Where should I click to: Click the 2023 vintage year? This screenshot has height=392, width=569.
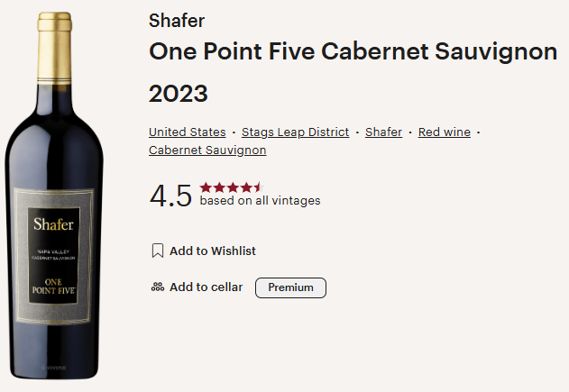179,93
